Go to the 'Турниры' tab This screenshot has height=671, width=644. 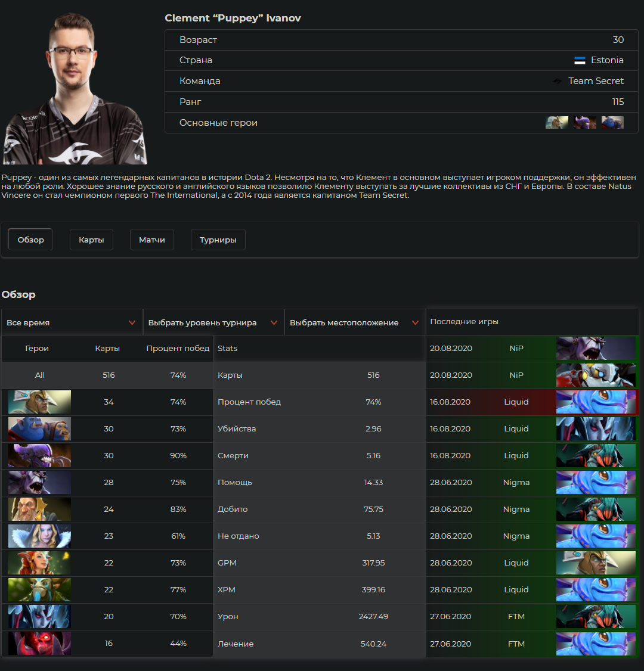pyautogui.click(x=218, y=240)
